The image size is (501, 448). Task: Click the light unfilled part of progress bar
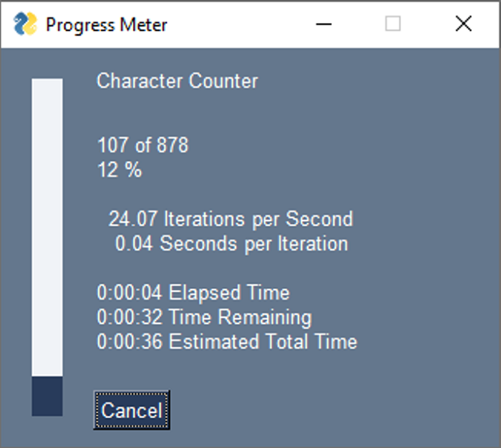pyautogui.click(x=47, y=227)
